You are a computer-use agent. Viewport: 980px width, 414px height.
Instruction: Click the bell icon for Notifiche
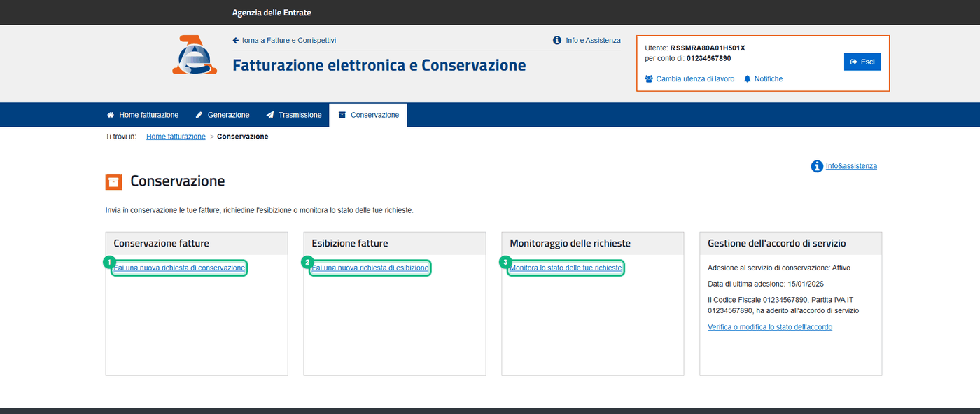(x=748, y=79)
